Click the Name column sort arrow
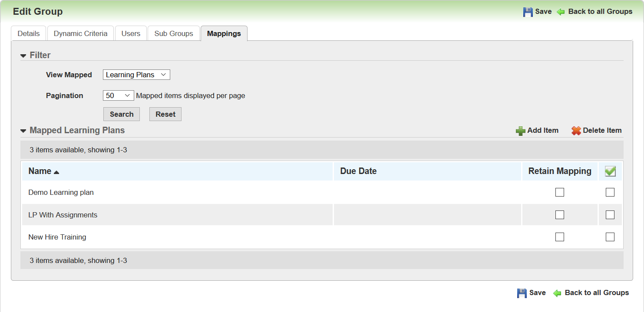 56,172
